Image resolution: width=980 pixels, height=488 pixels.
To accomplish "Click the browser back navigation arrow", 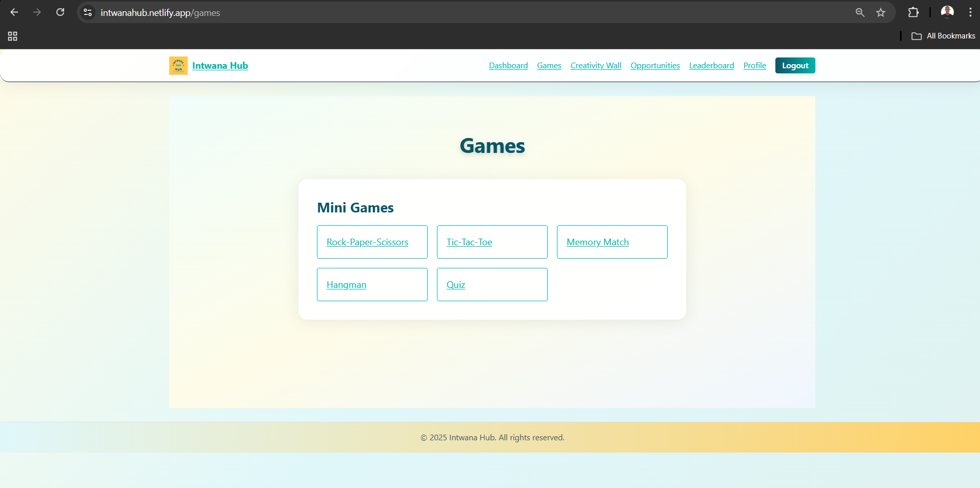I will coord(14,12).
